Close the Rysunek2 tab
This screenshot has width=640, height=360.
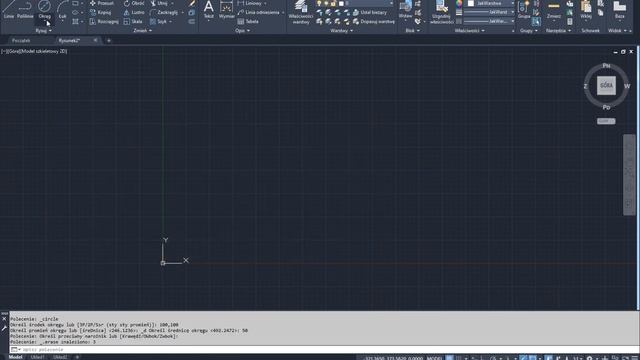96,40
